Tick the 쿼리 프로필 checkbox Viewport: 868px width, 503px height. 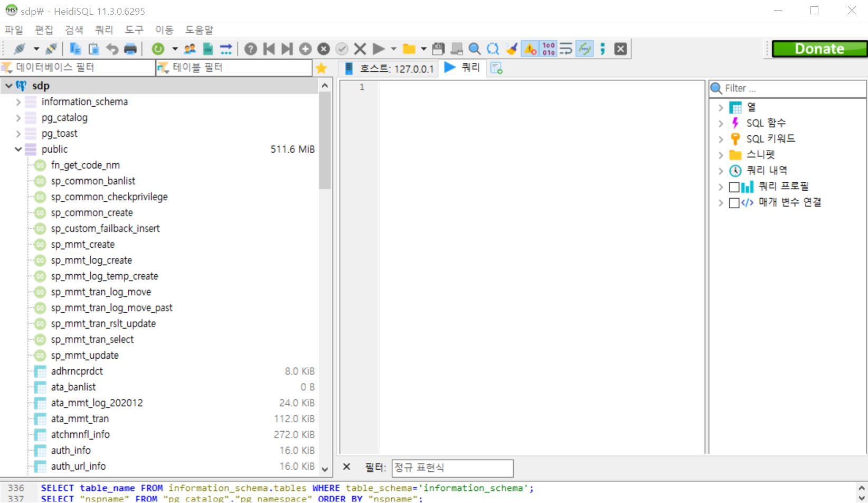(x=734, y=187)
